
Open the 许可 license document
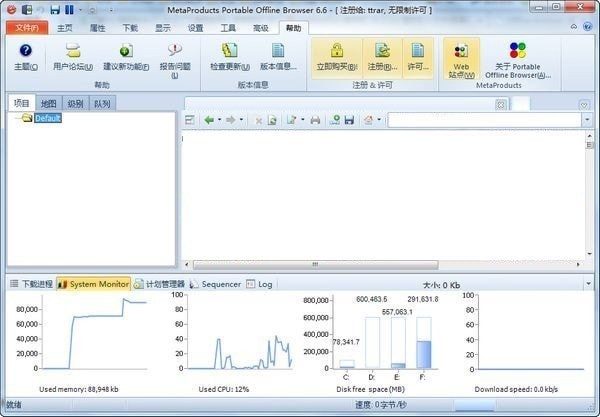(418, 57)
